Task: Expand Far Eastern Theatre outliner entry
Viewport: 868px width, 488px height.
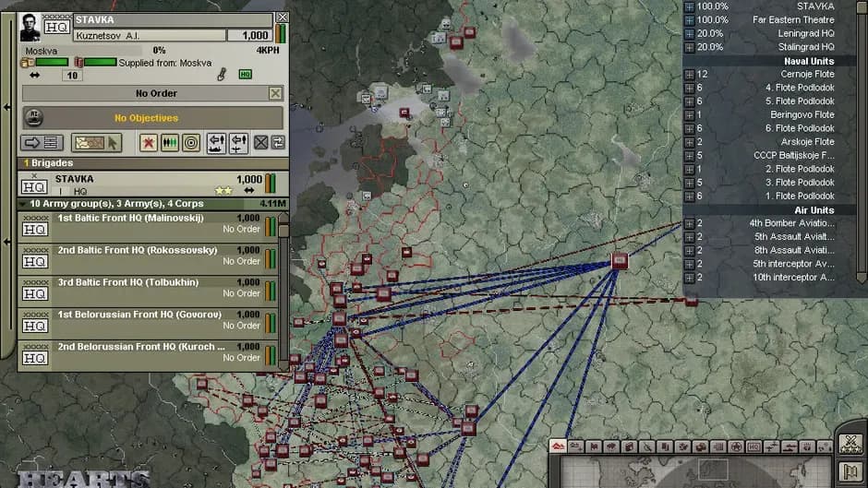Action: [689, 20]
